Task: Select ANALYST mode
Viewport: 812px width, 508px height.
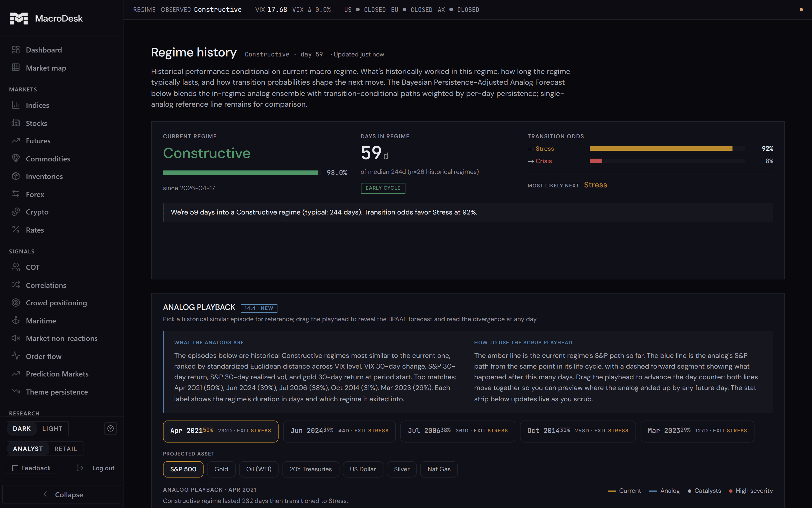Action: pyautogui.click(x=28, y=448)
